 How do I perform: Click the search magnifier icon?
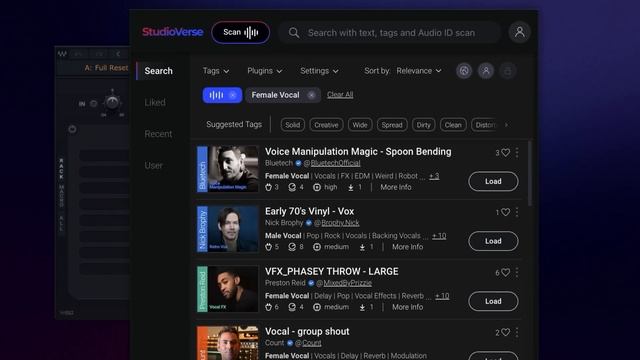tap(294, 33)
